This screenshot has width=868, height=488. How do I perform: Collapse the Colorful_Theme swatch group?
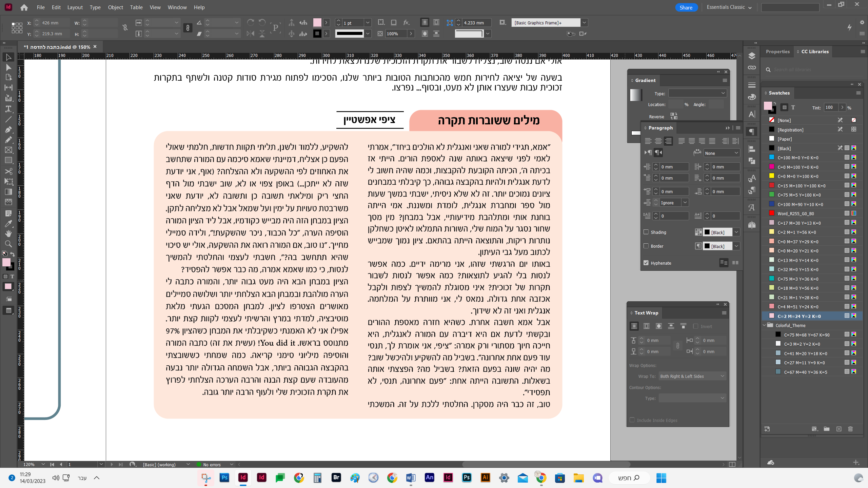coord(765,325)
